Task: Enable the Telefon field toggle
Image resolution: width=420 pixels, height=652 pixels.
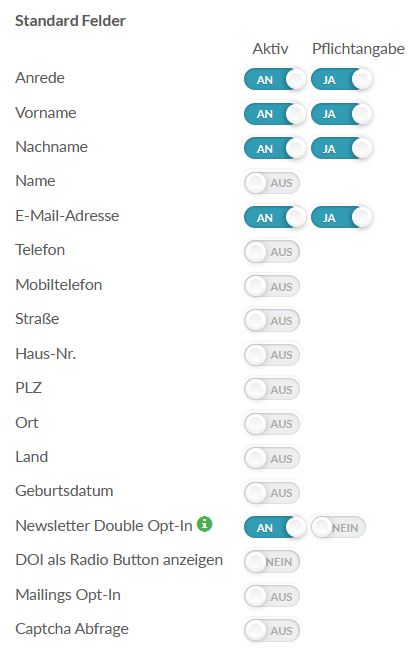Action: click(x=272, y=252)
